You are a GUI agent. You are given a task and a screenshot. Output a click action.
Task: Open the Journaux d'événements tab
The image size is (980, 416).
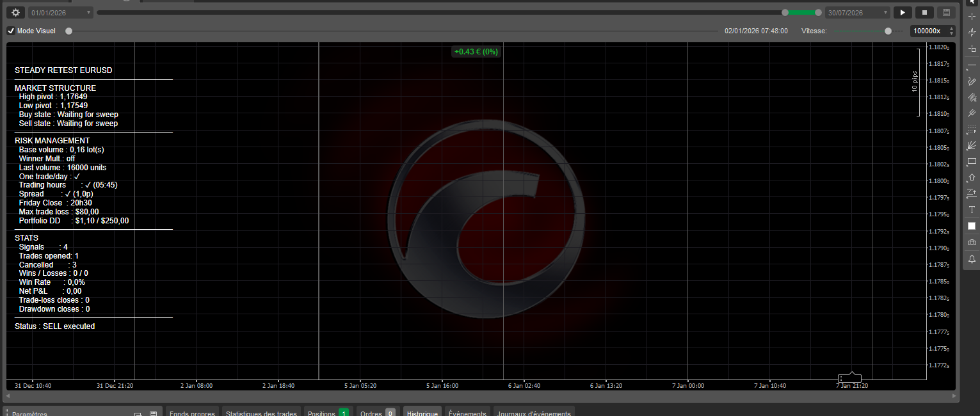tap(534, 413)
